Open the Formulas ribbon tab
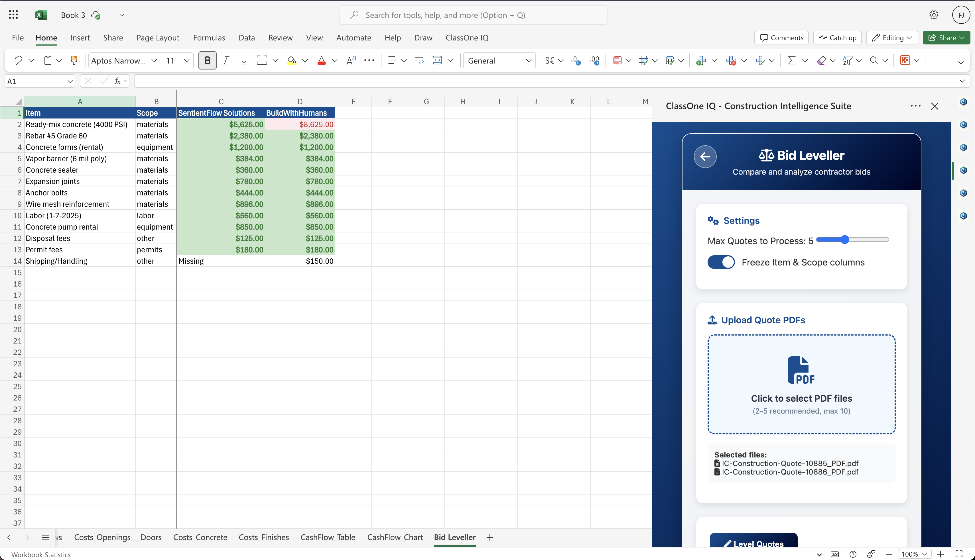 coord(209,38)
